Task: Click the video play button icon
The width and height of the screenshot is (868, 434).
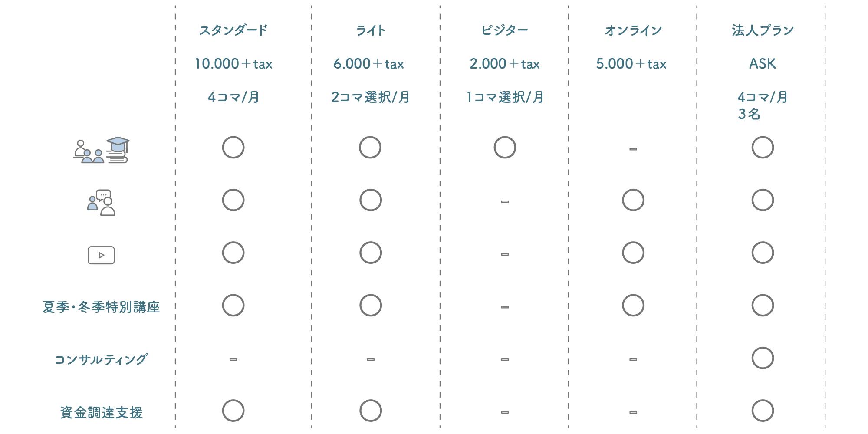Action: click(101, 255)
